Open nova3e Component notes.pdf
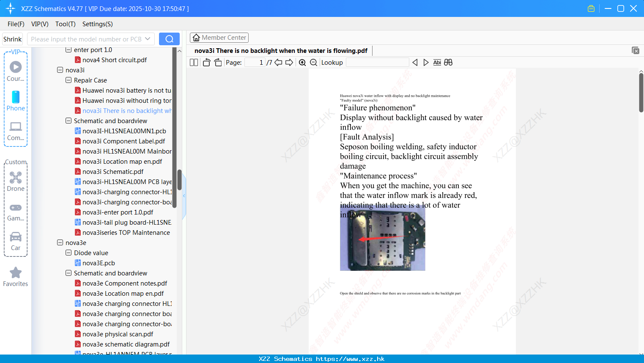Viewport: 644px width, 363px height. 121,283
